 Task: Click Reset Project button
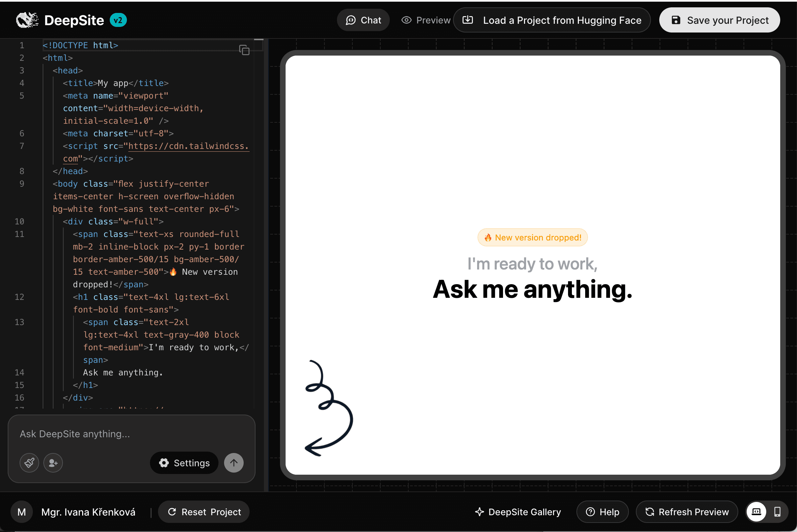pyautogui.click(x=204, y=512)
